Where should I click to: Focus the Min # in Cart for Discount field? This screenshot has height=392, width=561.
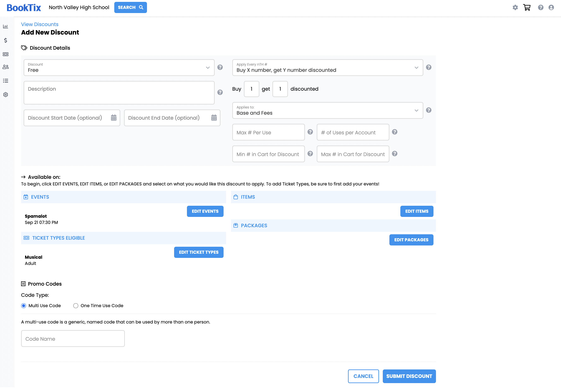point(268,154)
